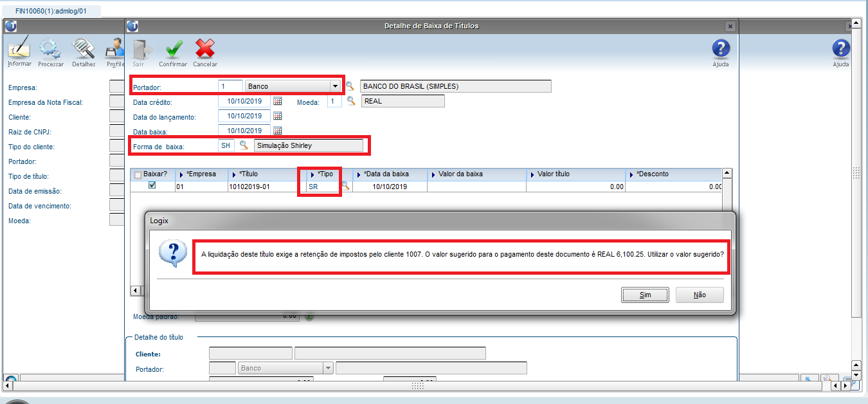
Task: Click the Detalhes magnifier icon
Action: point(84,49)
